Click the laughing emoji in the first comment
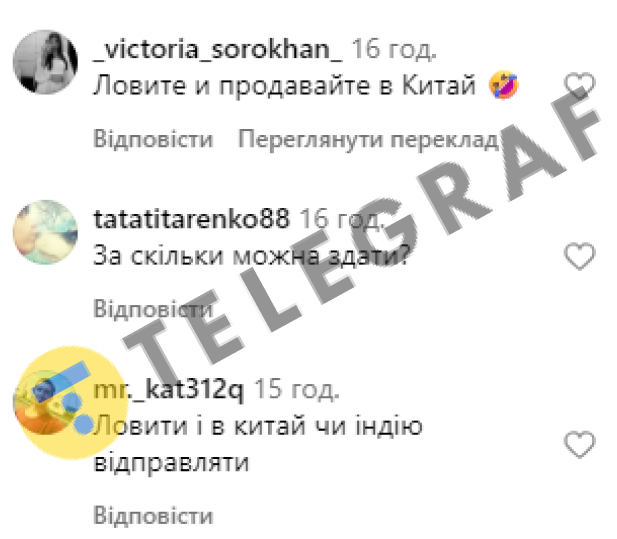The width and height of the screenshot is (617, 539). point(503,85)
